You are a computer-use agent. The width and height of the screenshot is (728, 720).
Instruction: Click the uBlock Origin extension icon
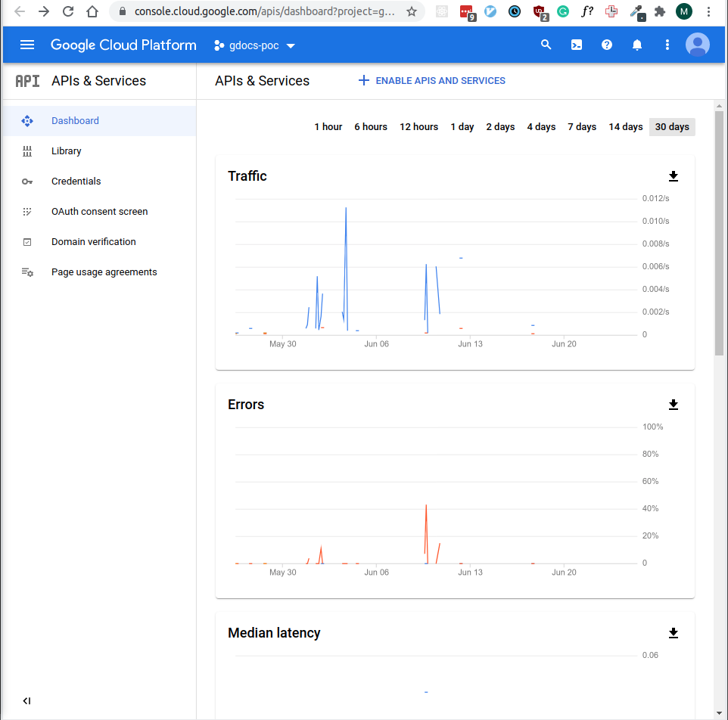click(540, 13)
